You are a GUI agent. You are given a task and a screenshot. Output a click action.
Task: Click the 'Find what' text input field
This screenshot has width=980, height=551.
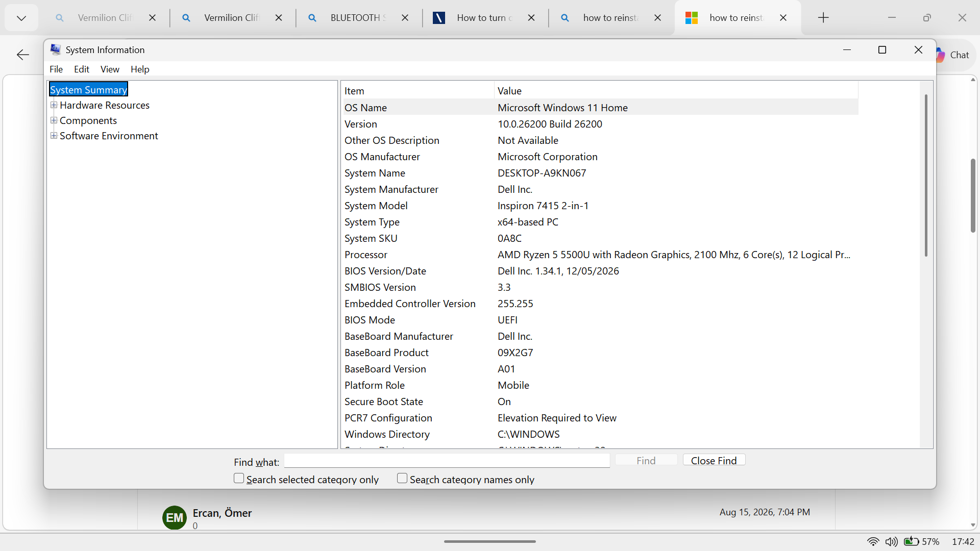(x=447, y=461)
